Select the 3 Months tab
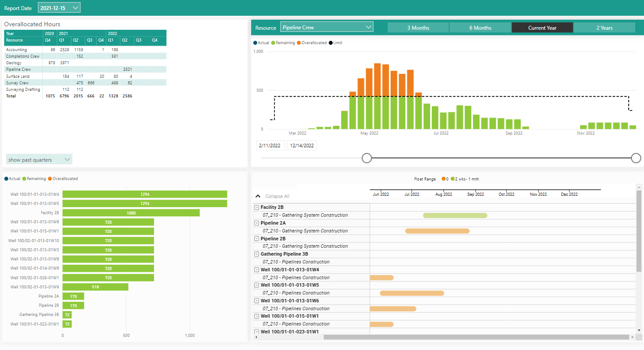Viewport: 644px width, 350px height. tap(418, 28)
